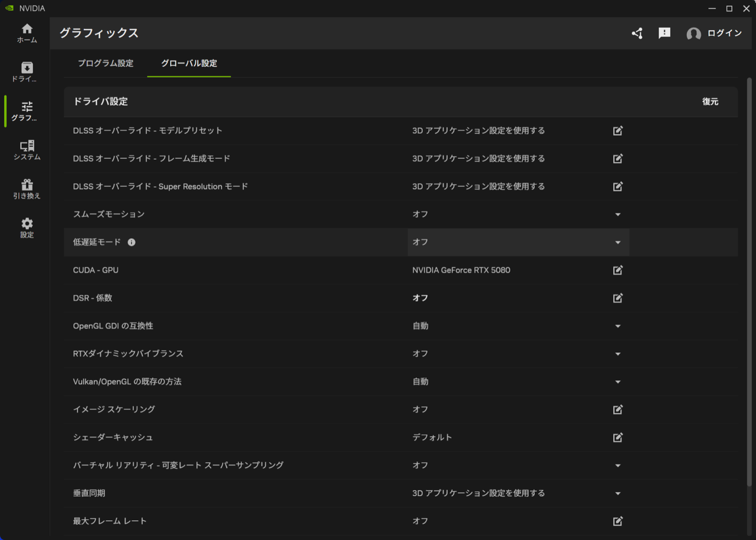Screen dimensions: 756x540
Task: Click the ログイン button
Action: 724,33
